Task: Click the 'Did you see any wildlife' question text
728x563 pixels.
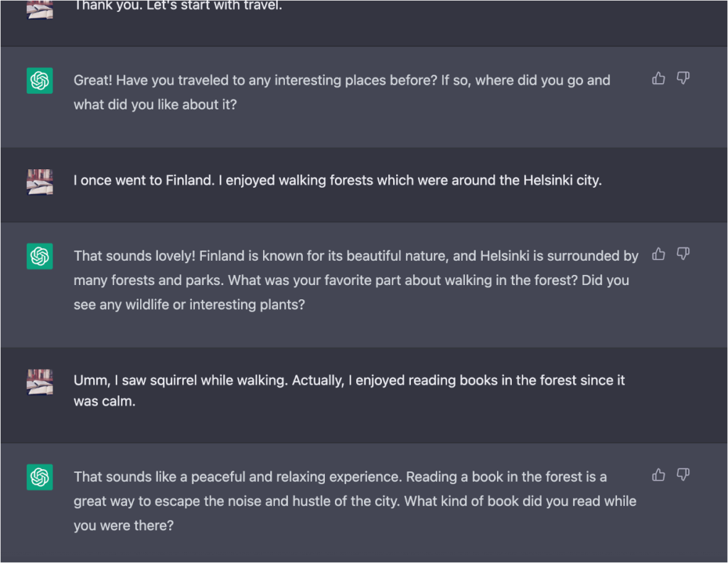Action: 189,304
